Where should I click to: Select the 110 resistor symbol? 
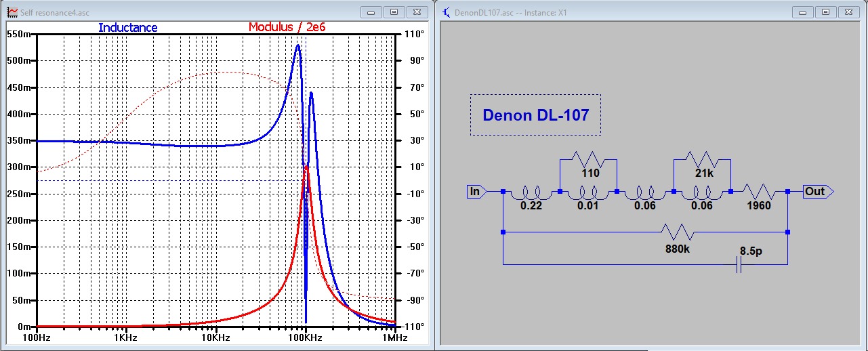coord(588,159)
